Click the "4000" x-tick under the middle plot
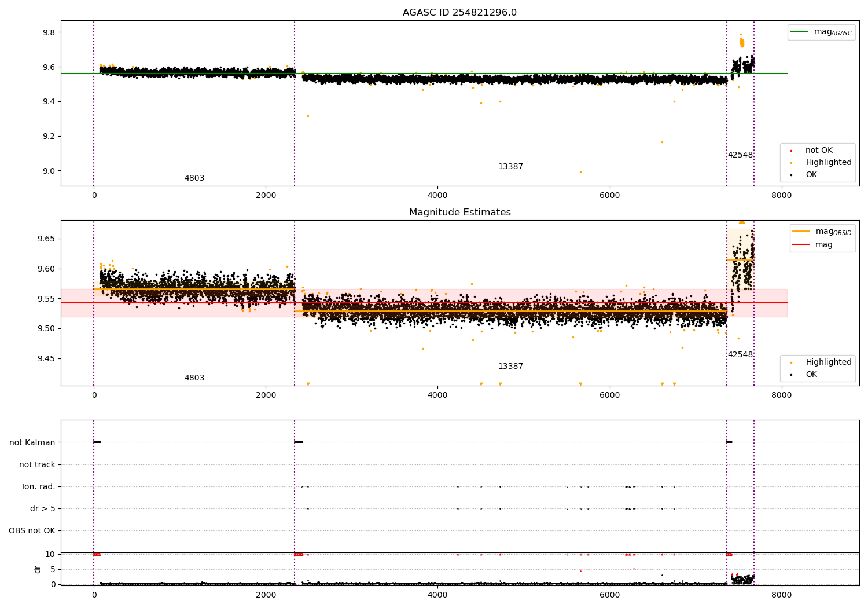Viewport: 868px width, 608px height. [x=437, y=395]
